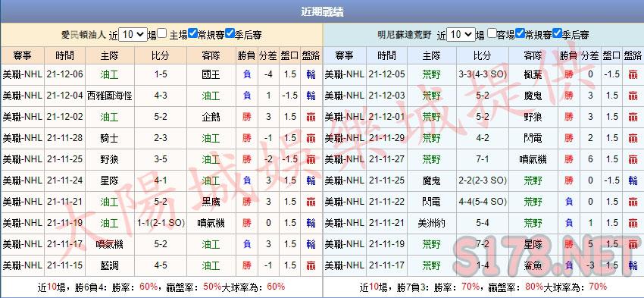Click the 1-5 score cell

point(161,74)
